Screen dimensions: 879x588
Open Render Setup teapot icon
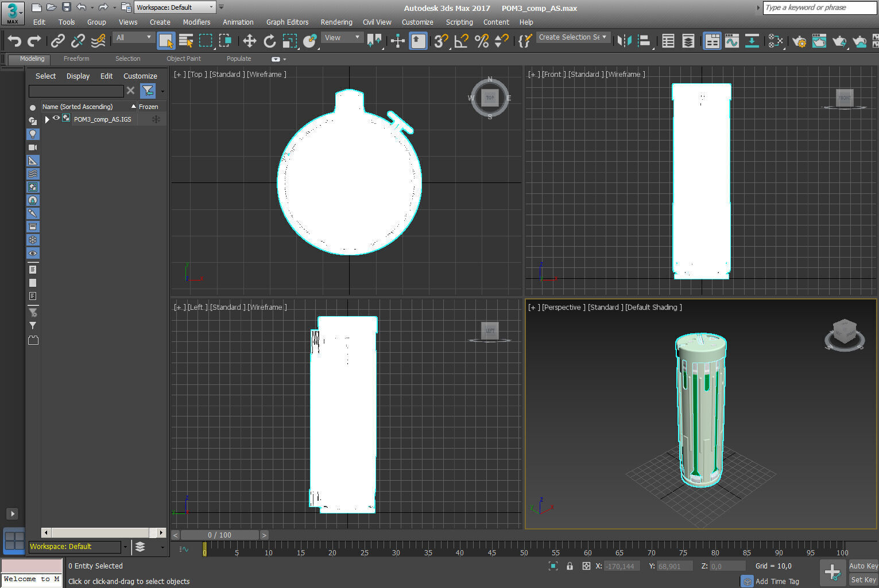point(799,40)
